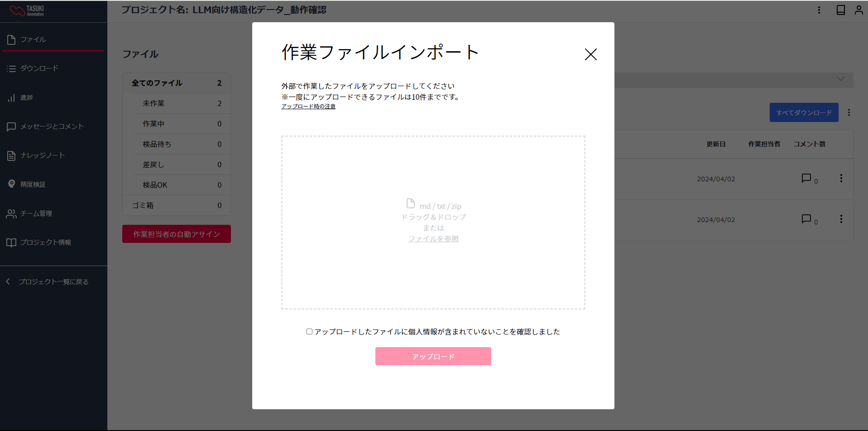The width and height of the screenshot is (868, 431).
Task: Click first row's 2024/04/02 date
Action: pos(716,179)
